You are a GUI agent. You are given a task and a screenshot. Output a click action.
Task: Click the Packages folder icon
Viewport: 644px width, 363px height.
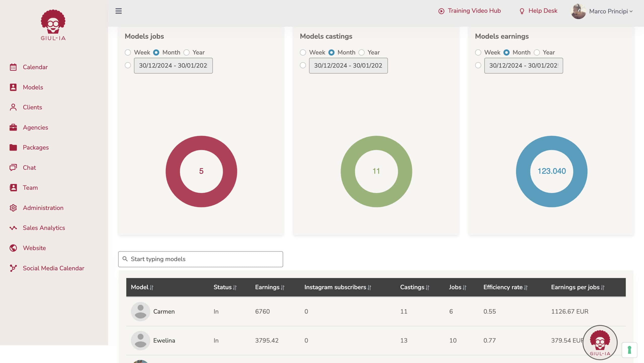(13, 148)
